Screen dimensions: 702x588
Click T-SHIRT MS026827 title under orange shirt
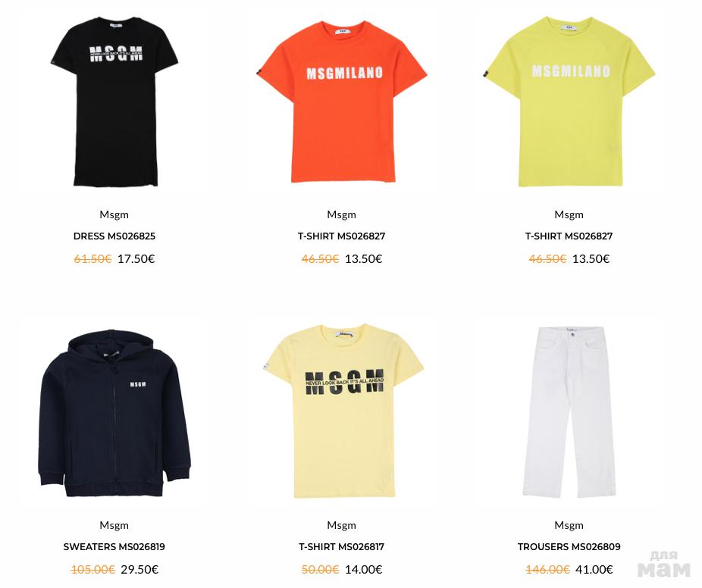[x=342, y=236]
